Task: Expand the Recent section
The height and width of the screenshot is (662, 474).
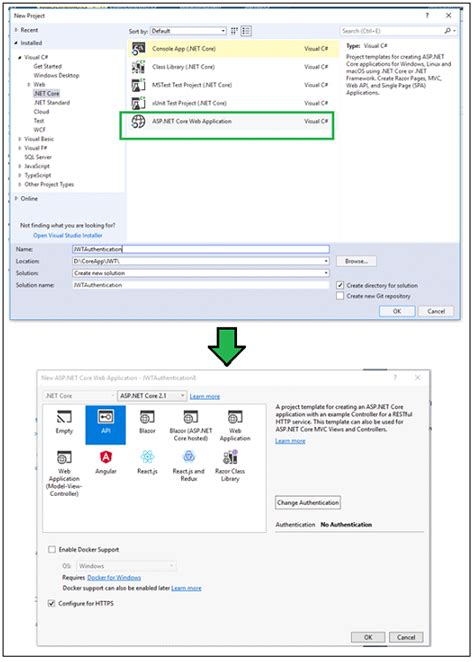Action: tap(16, 30)
